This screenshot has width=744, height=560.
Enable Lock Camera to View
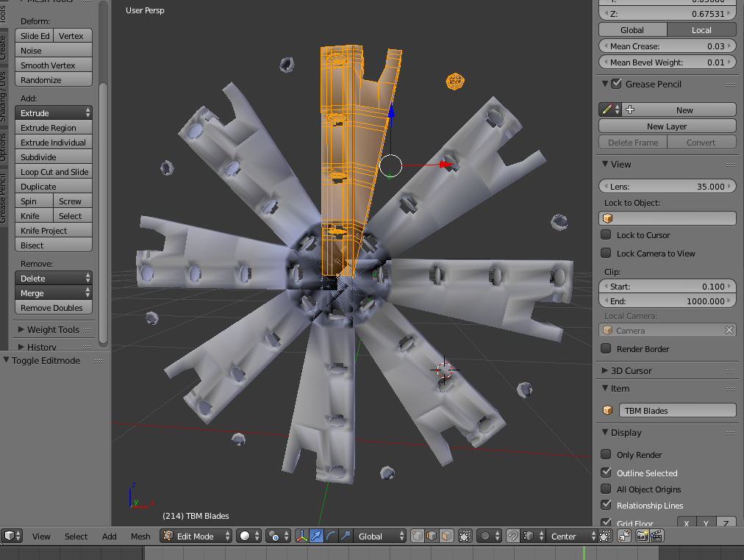click(x=606, y=254)
